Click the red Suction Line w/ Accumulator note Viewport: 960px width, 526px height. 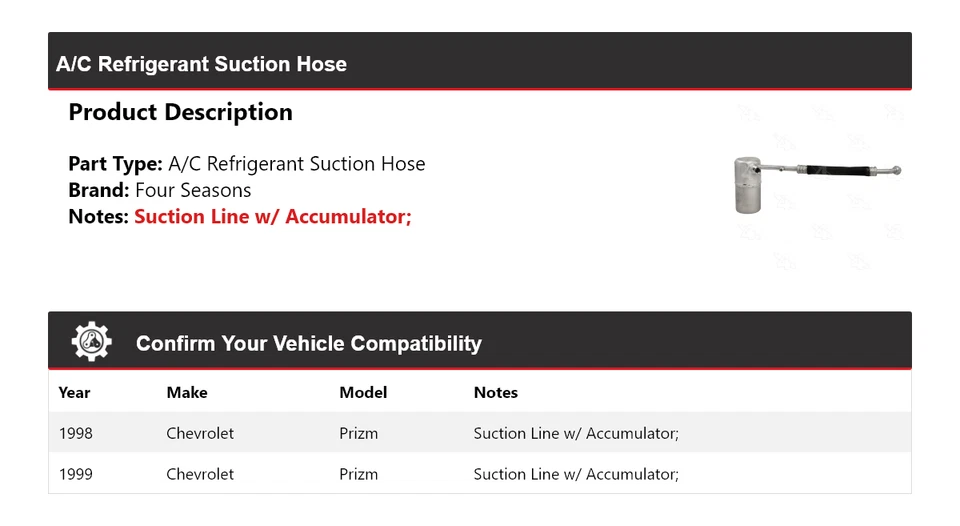pos(272,216)
